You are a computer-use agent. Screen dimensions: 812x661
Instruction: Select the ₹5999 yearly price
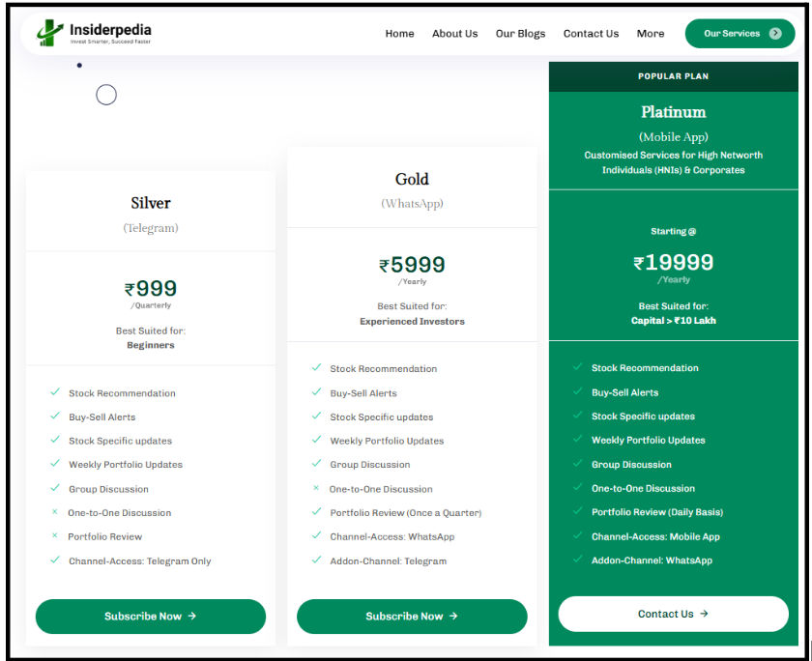point(412,265)
